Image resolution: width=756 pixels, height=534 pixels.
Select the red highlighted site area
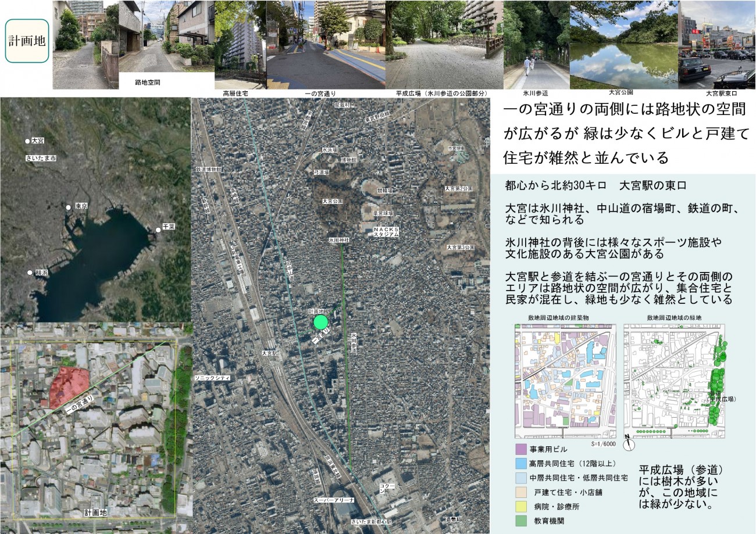pyautogui.click(x=67, y=385)
